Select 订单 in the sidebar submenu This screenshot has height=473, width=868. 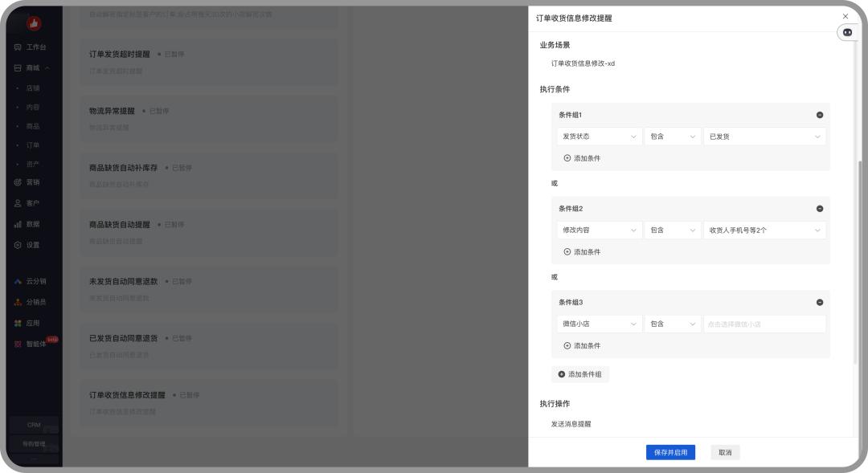tap(32, 145)
